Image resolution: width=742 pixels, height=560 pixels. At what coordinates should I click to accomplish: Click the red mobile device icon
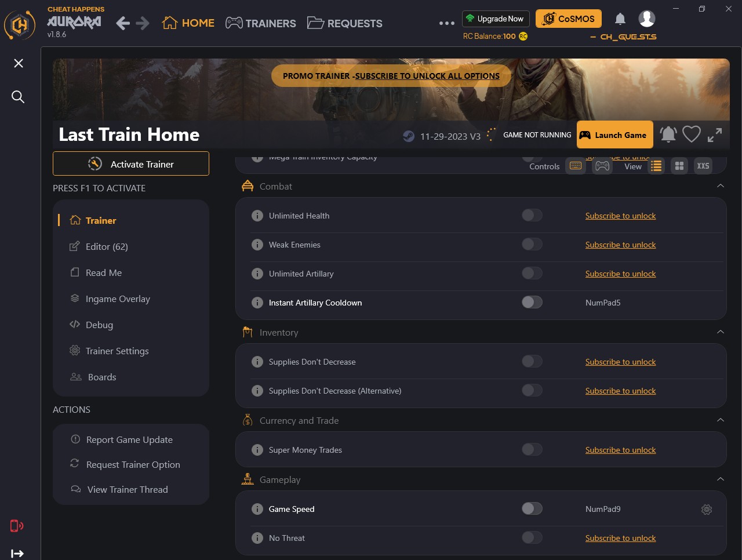click(x=17, y=526)
